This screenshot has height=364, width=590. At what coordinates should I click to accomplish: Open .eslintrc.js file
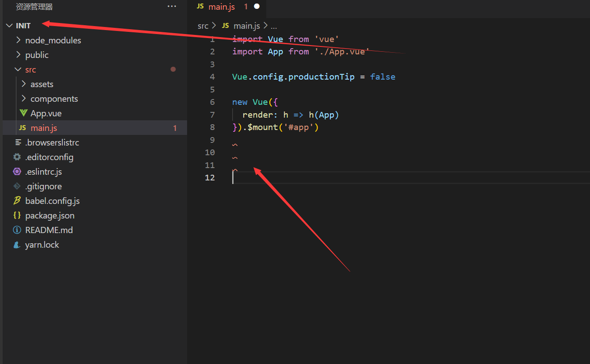click(44, 172)
